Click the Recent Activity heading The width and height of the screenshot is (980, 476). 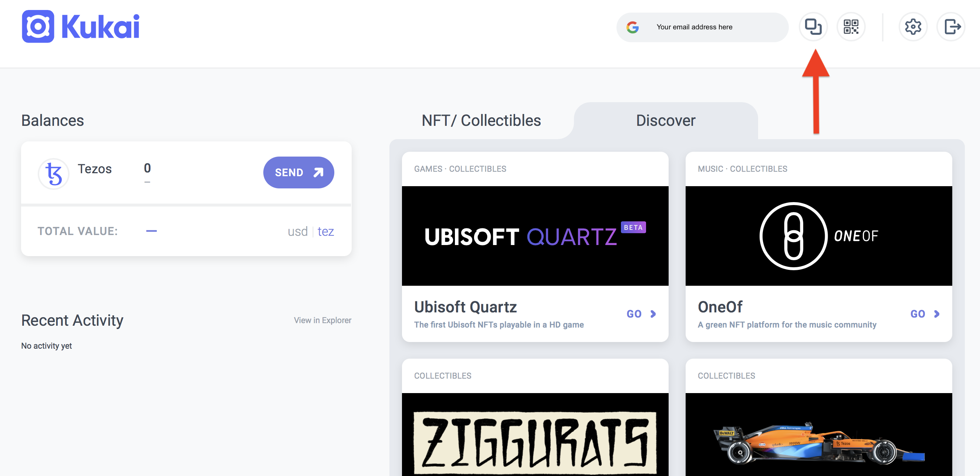(x=72, y=320)
